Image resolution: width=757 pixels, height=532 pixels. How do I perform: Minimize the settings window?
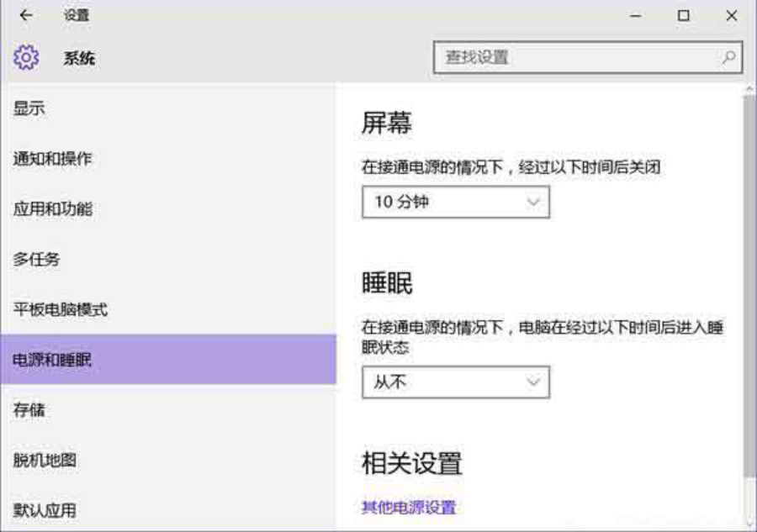click(636, 15)
